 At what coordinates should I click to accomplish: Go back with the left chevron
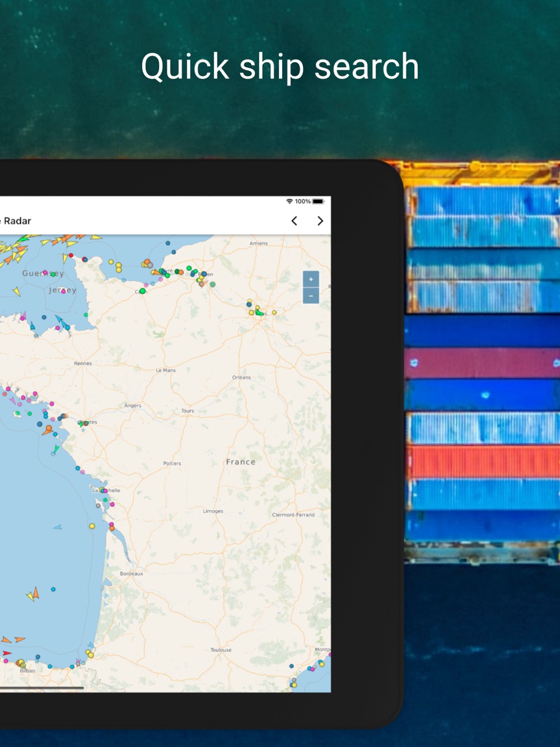tap(294, 221)
